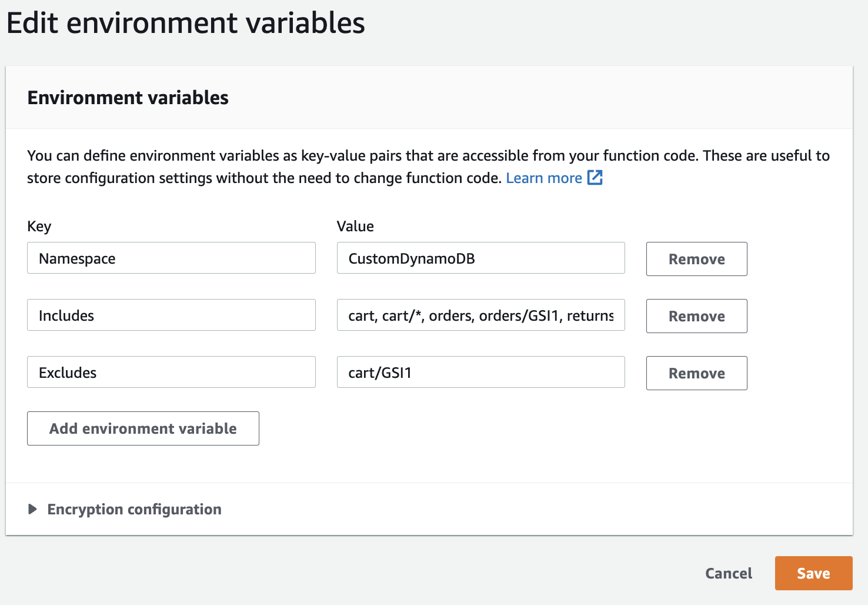
Task: Click the Key column header label
Action: (39, 226)
